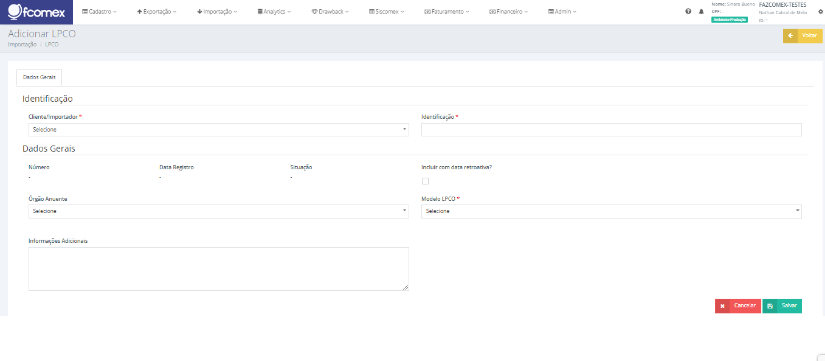Click the yellow Voltar button
This screenshot has width=825, height=361.
click(802, 36)
